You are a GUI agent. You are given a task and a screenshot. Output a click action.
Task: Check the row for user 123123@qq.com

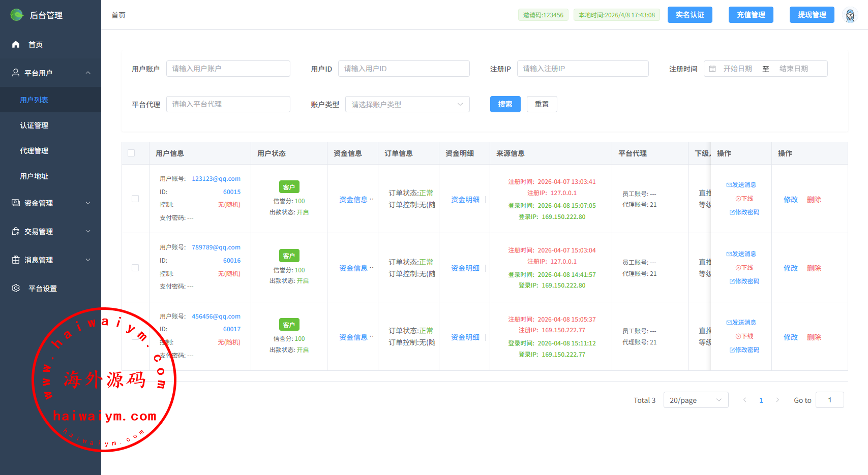[135, 199]
